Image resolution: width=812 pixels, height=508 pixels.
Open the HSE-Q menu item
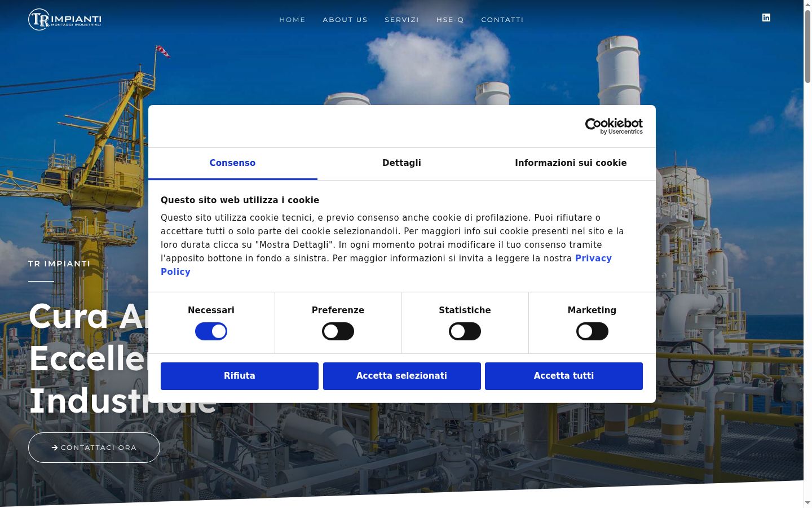tap(450, 20)
